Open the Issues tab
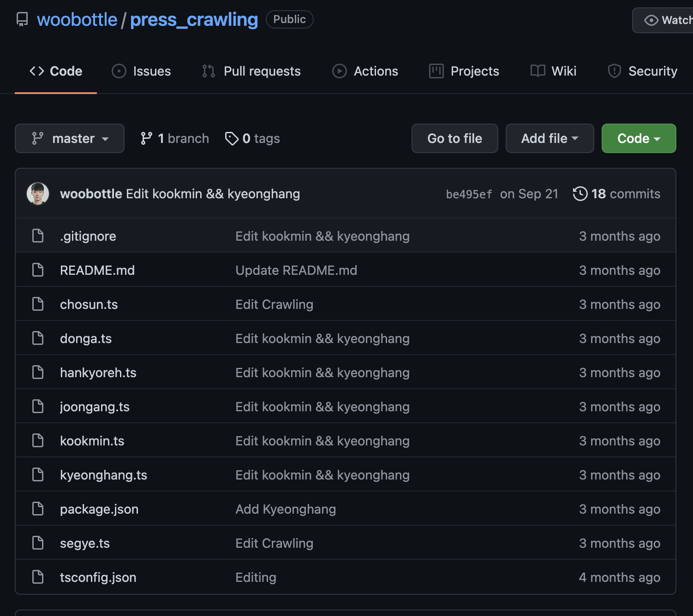 (x=141, y=71)
